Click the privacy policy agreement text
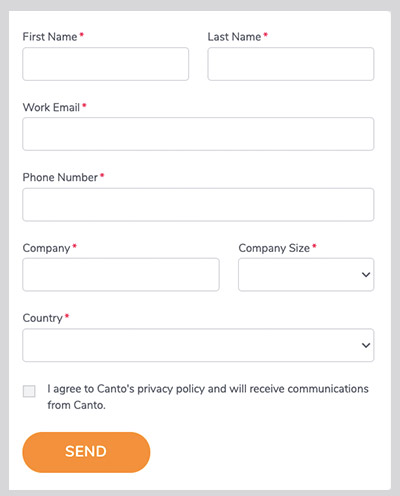This screenshot has height=496, width=400. coord(208,397)
